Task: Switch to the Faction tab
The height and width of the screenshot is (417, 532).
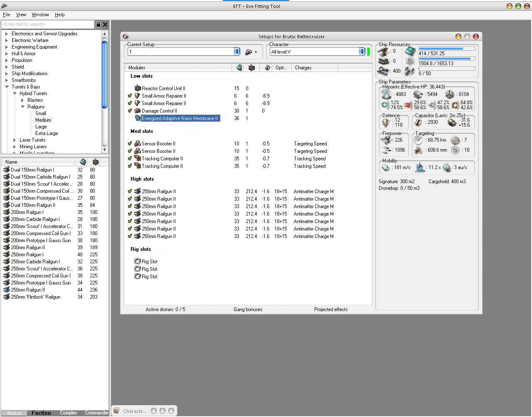Action: click(x=41, y=413)
